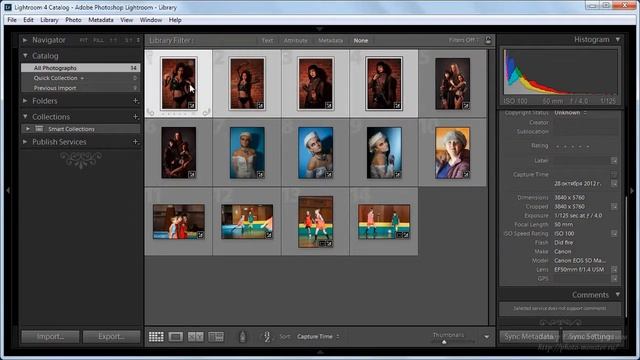640x360 pixels.
Task: Open the Sort Capture Time dropdown
Action: pyautogui.click(x=318, y=337)
